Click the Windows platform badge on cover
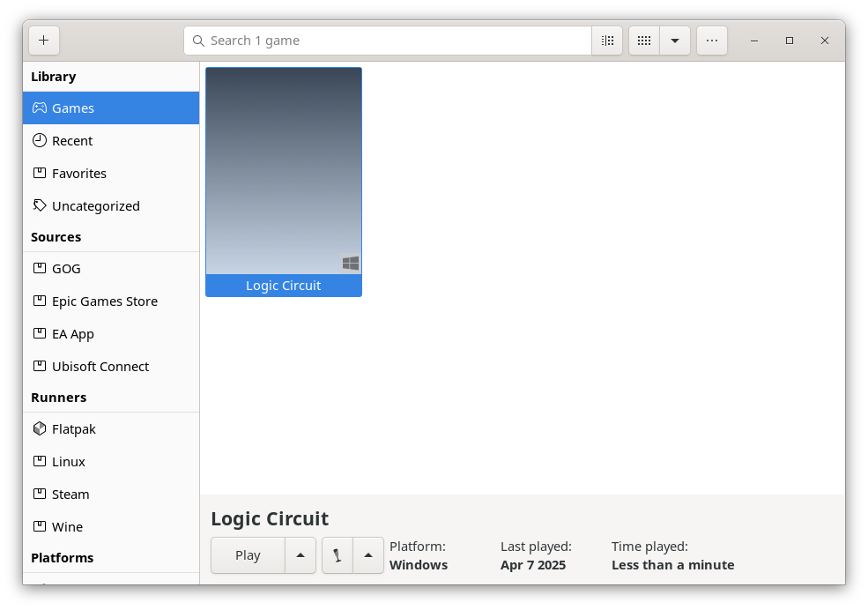 351,263
